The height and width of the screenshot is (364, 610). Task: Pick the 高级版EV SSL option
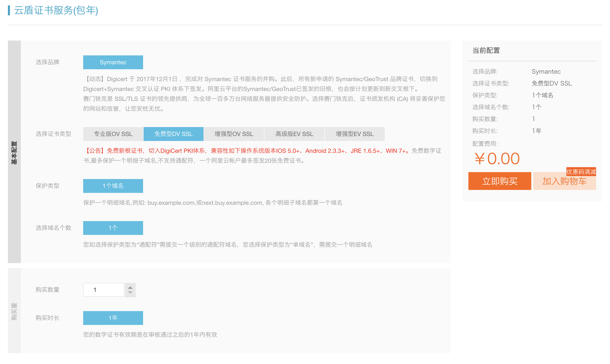pyautogui.click(x=294, y=134)
